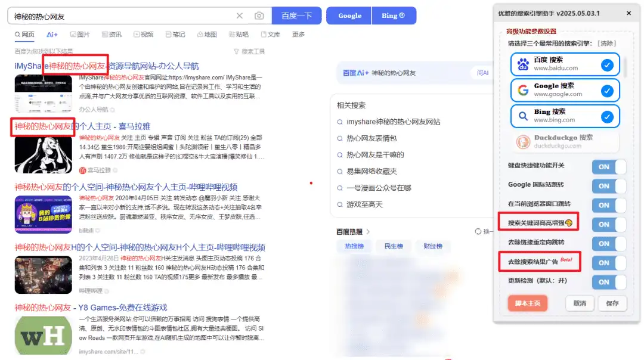The image size is (644, 360).
Task: Open 喜马拉雅 个人主页 result link
Action: coord(82,126)
